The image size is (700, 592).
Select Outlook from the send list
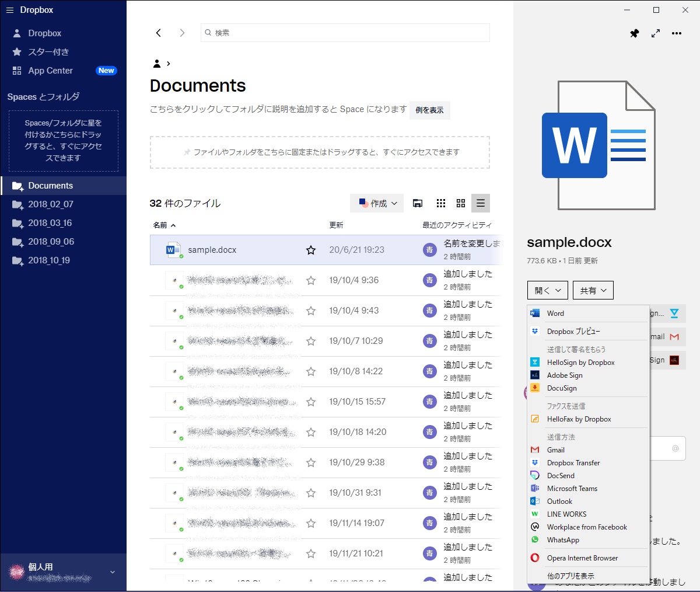click(588, 502)
